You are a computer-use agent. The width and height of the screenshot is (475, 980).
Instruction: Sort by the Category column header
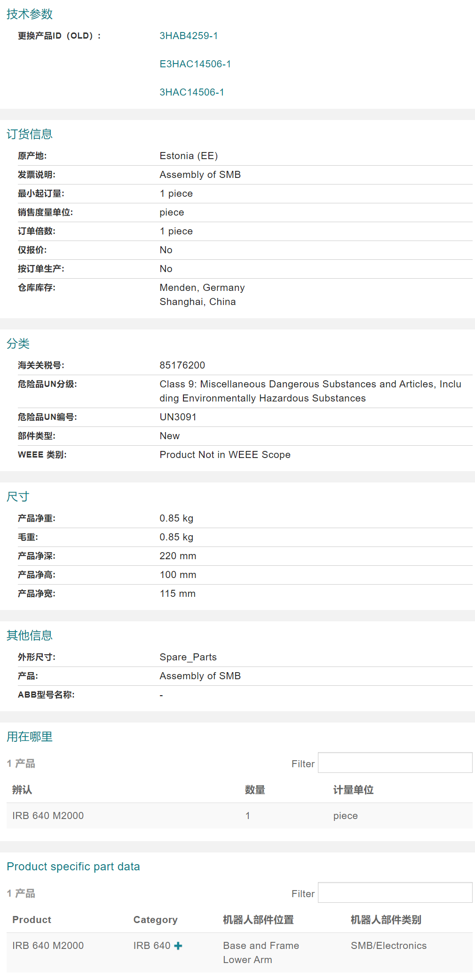[155, 920]
